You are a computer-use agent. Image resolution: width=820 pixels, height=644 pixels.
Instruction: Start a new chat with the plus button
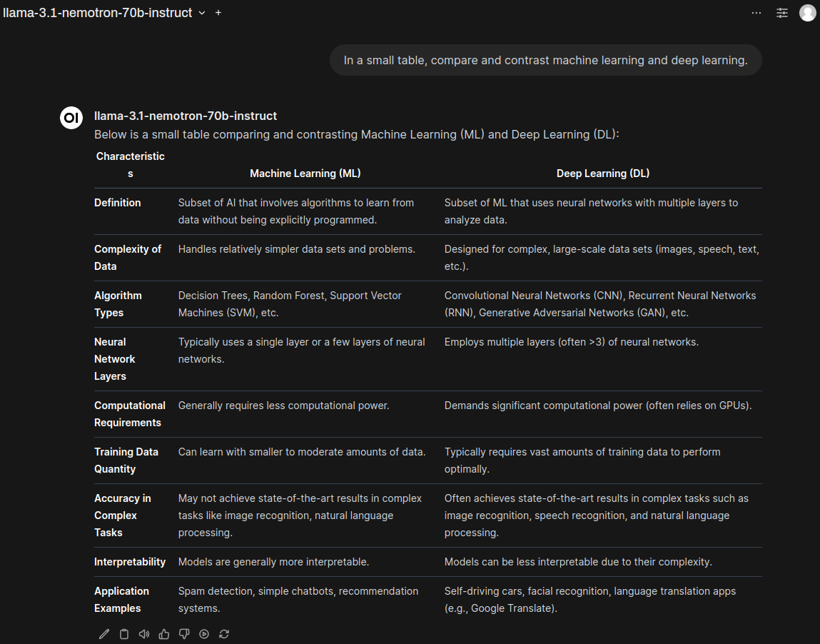(218, 12)
